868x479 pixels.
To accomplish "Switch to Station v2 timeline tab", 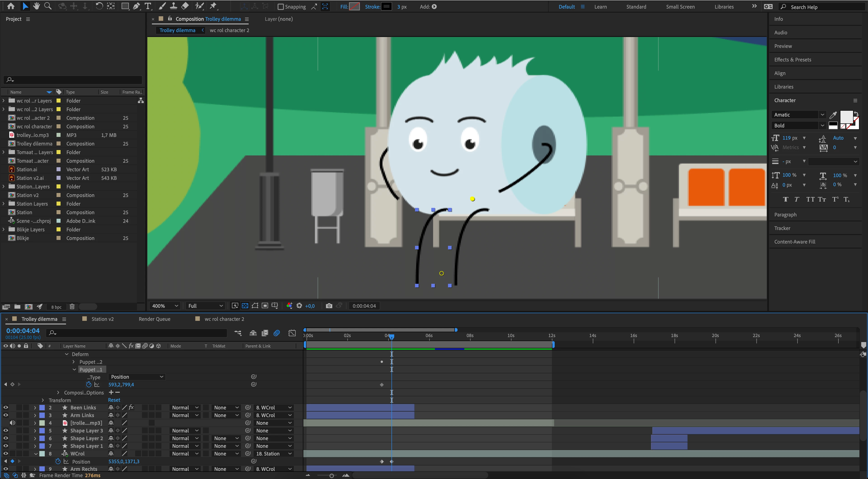I will tap(102, 319).
